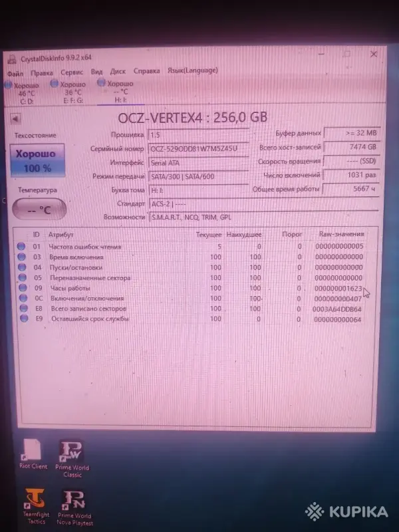Click the status circle for attribute 03
The image size is (399, 532).
click(x=21, y=257)
